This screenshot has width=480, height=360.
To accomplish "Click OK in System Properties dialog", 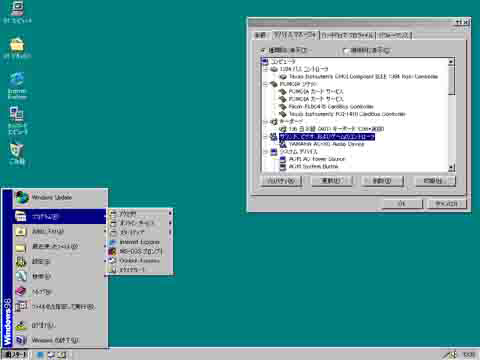I will coord(402,203).
